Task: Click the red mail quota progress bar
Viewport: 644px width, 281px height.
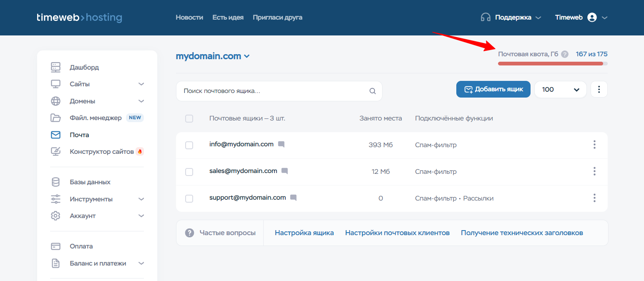Action: pos(551,64)
